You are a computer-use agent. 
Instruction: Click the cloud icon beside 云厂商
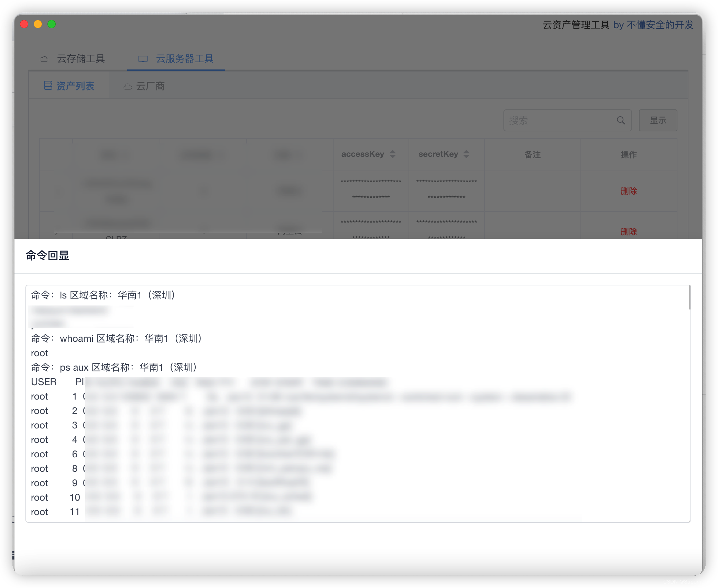point(128,86)
